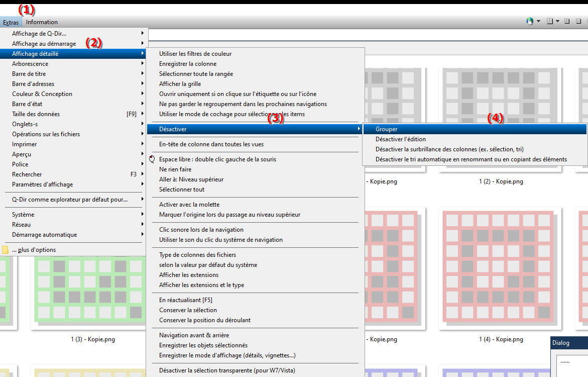Open the Système submenu

(x=73, y=215)
